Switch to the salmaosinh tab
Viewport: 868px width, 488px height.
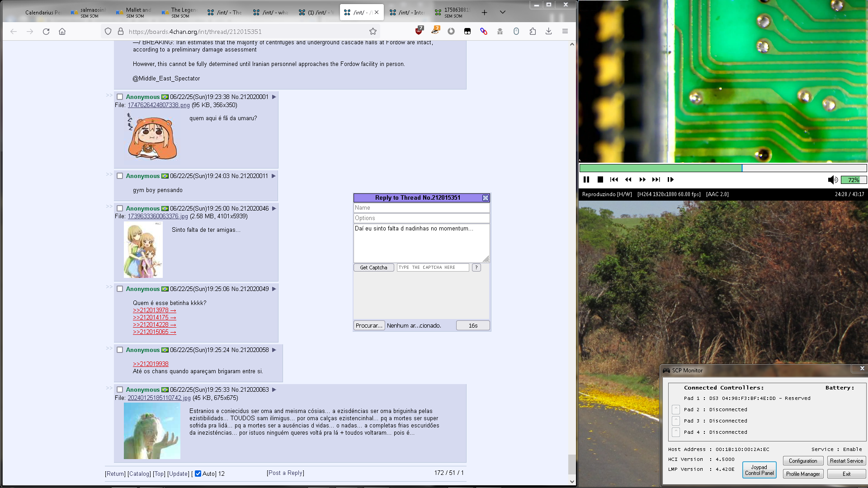(x=89, y=13)
